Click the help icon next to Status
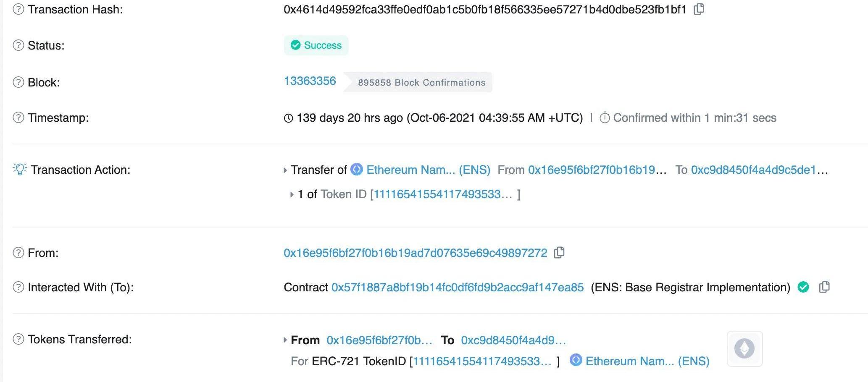The width and height of the screenshot is (868, 382). click(18, 45)
